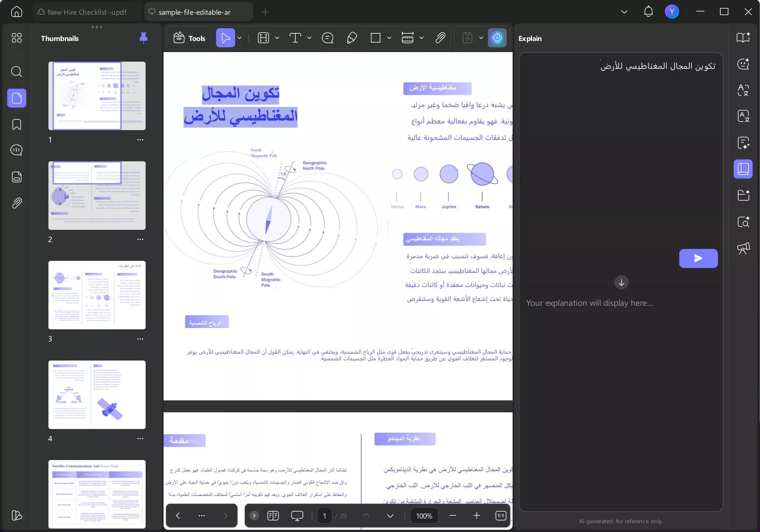Choose the pencil drawing tool
Screen dimensions: 760x532
[x=352, y=38]
